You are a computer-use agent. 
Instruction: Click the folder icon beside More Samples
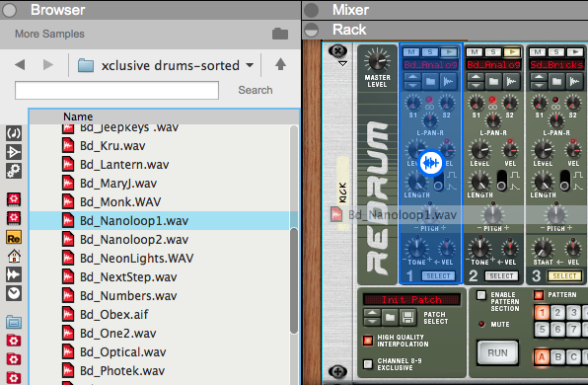coord(280,34)
